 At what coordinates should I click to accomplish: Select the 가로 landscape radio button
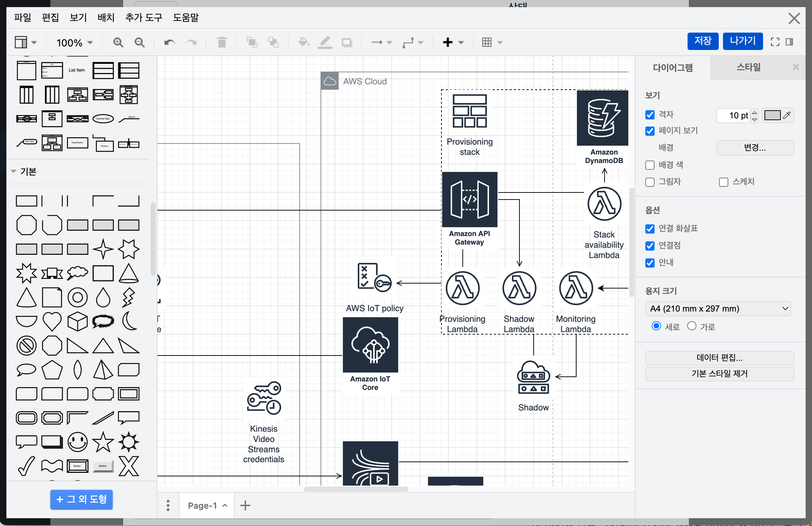692,326
